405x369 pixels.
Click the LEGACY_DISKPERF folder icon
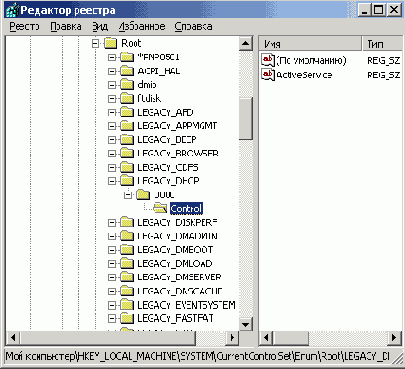[127, 222]
